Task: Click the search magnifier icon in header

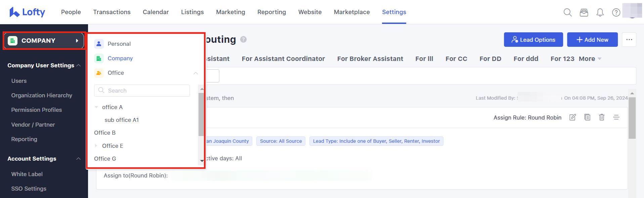Action: (567, 12)
